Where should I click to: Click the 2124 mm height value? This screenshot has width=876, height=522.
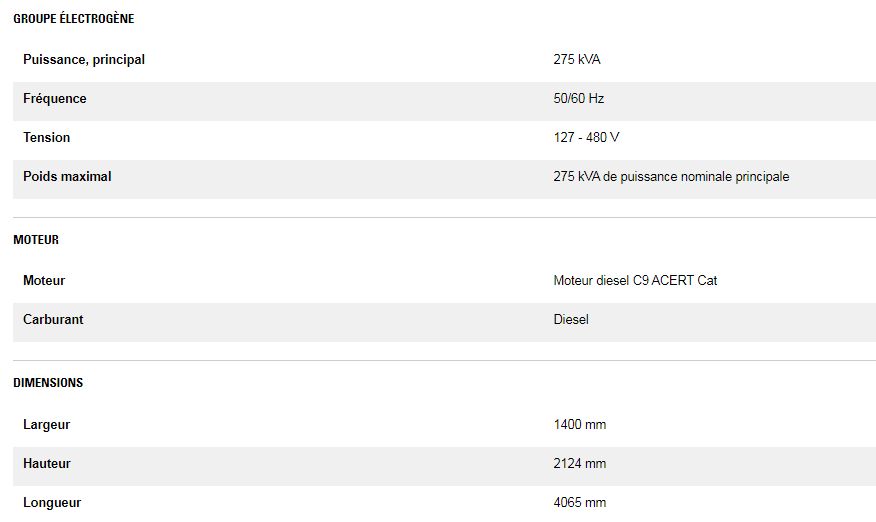click(580, 464)
